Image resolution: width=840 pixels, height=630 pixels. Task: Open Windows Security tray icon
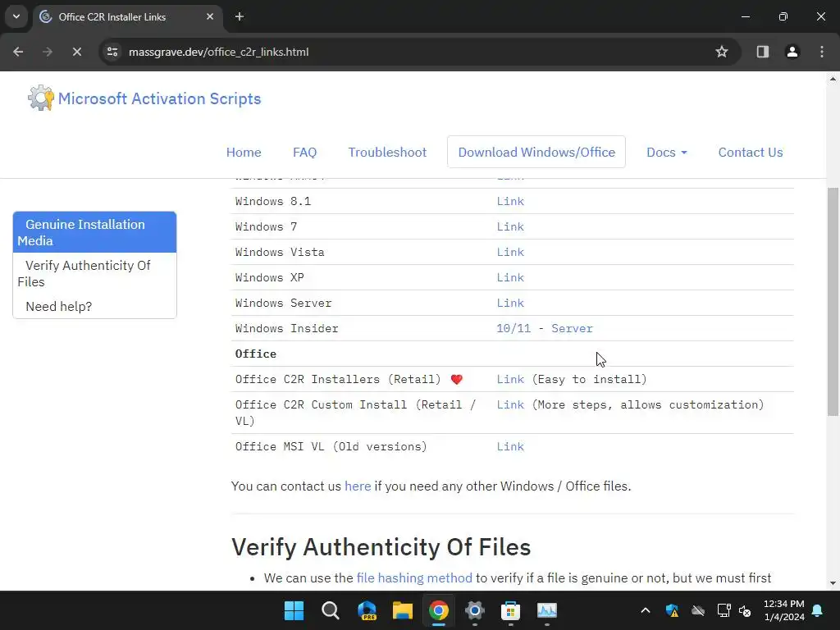[x=673, y=610]
